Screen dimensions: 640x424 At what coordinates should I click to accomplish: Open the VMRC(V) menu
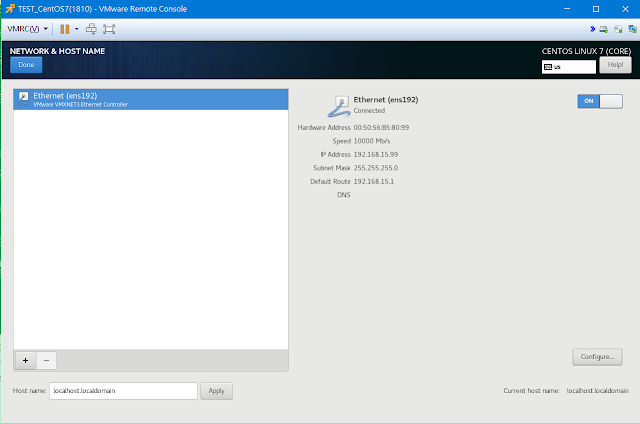(x=27, y=29)
